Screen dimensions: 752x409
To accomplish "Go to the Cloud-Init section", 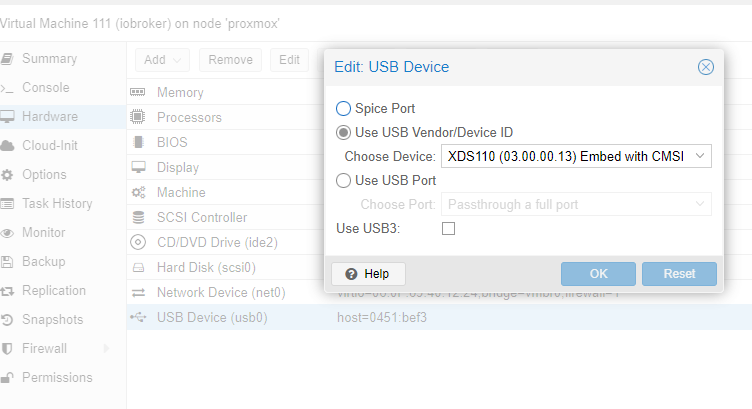I will click(x=50, y=145).
